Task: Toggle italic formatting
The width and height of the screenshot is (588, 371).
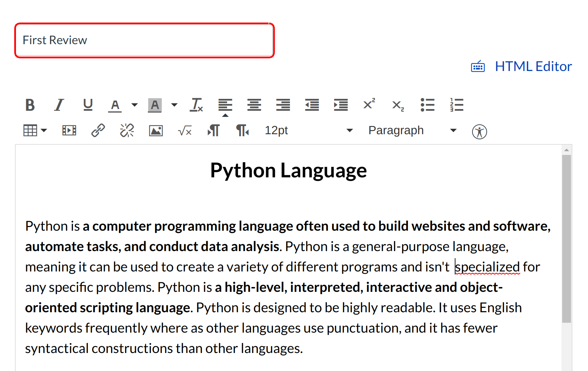Action: [59, 105]
